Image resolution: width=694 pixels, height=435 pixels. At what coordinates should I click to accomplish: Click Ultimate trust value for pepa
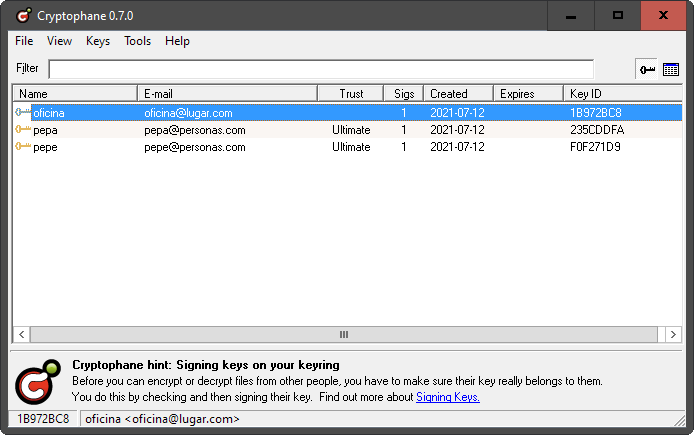351,130
